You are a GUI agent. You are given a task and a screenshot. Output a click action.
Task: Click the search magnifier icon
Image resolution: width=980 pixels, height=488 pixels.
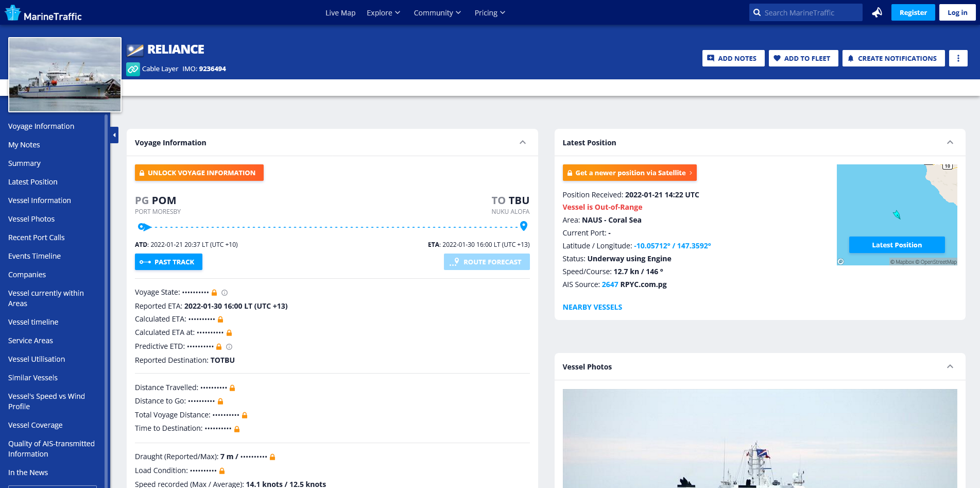pyautogui.click(x=757, y=13)
